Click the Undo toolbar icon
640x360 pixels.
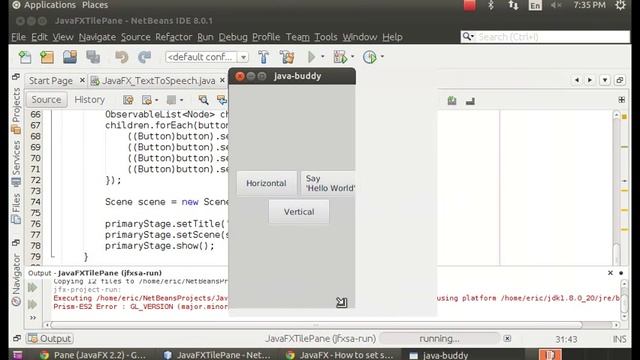pyautogui.click(x=121, y=57)
